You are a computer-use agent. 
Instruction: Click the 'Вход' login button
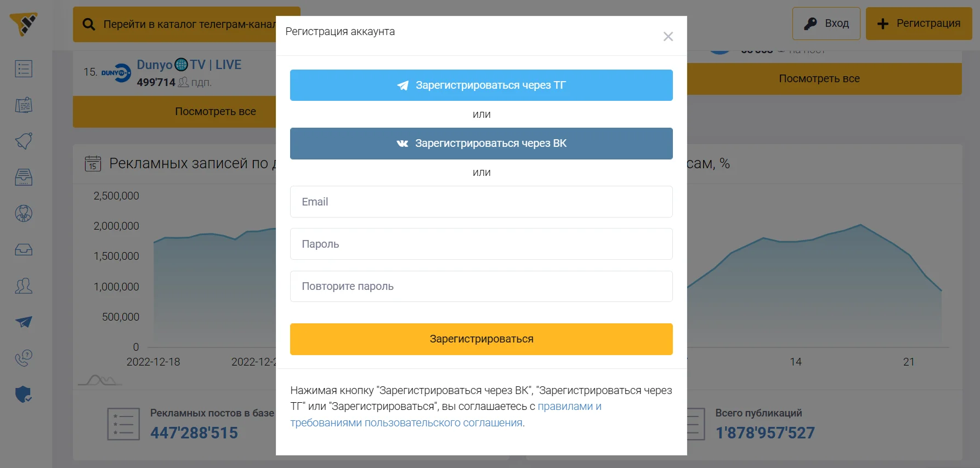(826, 24)
